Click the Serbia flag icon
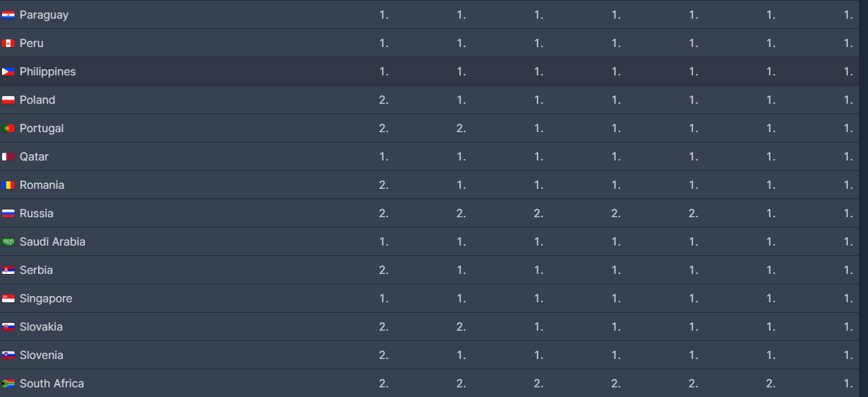868x397 pixels. (x=8, y=270)
